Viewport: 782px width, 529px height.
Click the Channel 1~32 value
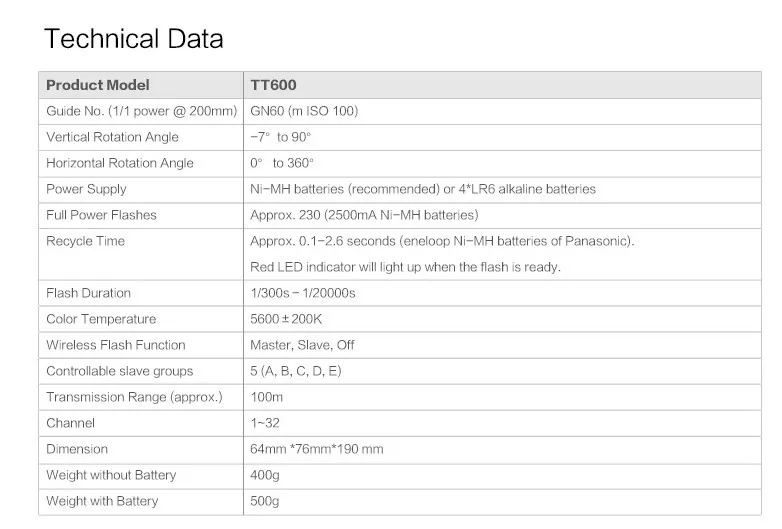pyautogui.click(x=265, y=423)
